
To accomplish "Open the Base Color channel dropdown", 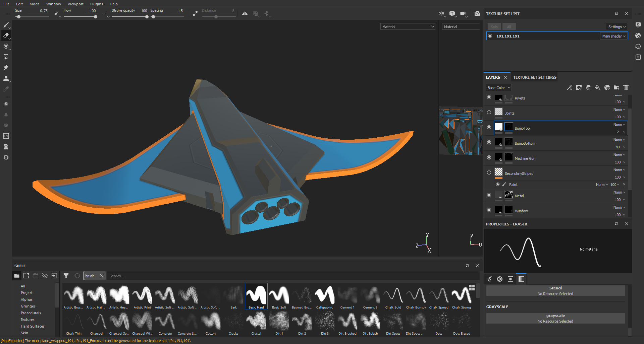I will 499,87.
